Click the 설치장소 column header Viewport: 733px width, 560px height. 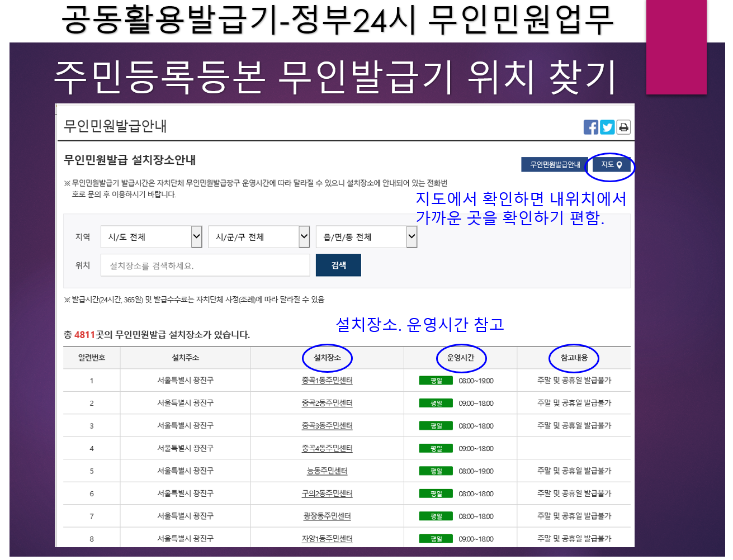pyautogui.click(x=327, y=358)
